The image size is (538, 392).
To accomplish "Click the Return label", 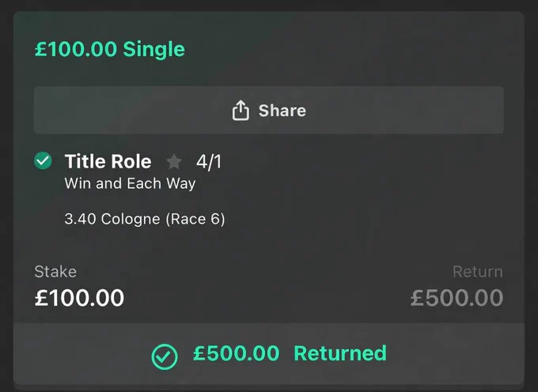I will (x=478, y=272).
